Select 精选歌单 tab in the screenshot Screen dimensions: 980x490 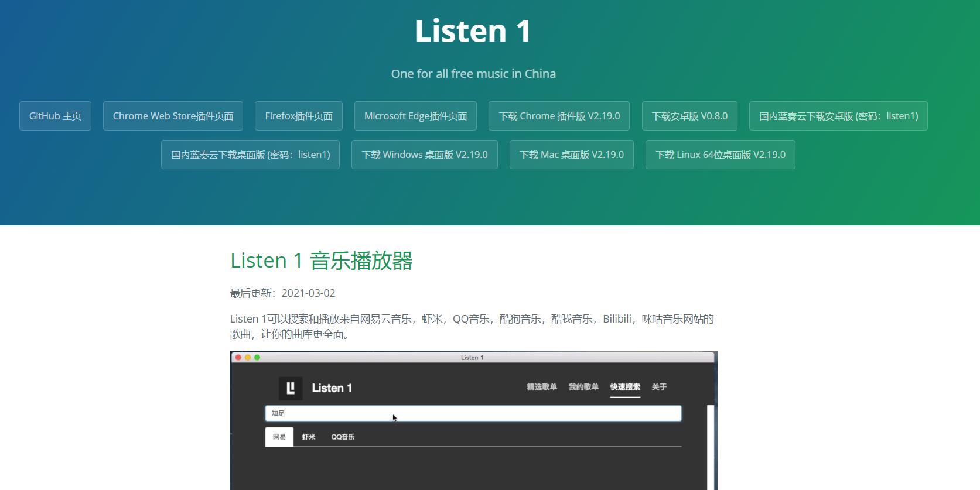542,387
